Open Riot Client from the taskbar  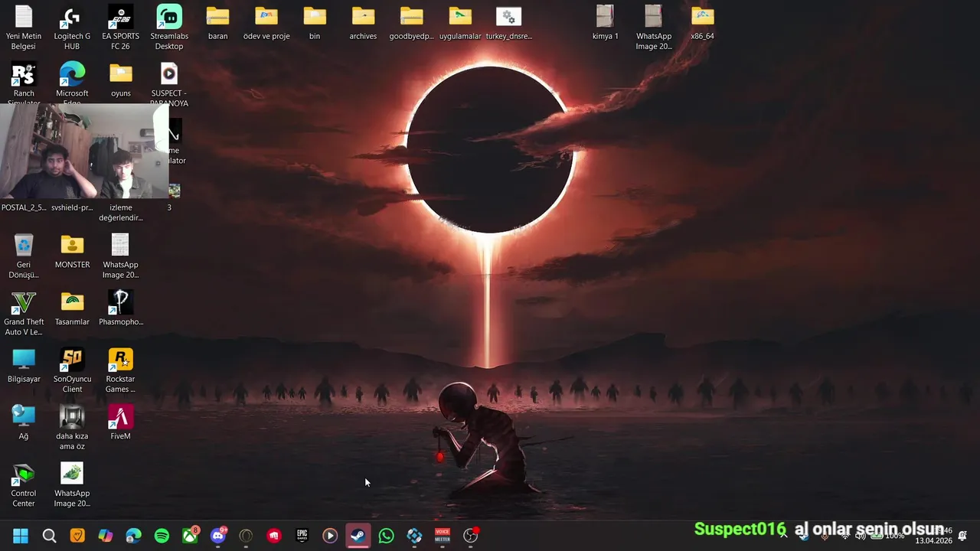coord(274,536)
